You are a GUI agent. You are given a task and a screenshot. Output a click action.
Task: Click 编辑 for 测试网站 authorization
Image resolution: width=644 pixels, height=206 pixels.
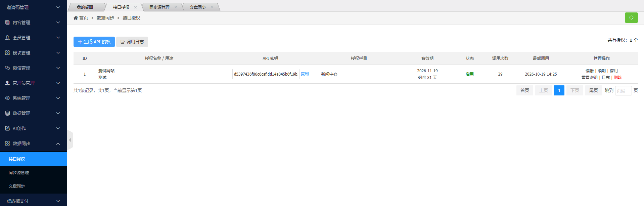(x=590, y=71)
